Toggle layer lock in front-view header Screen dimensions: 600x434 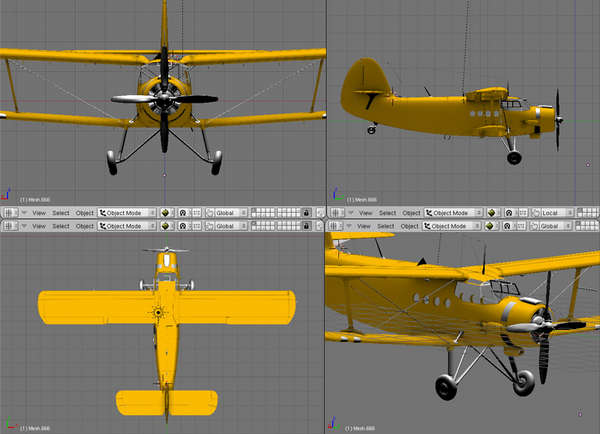coord(306,213)
